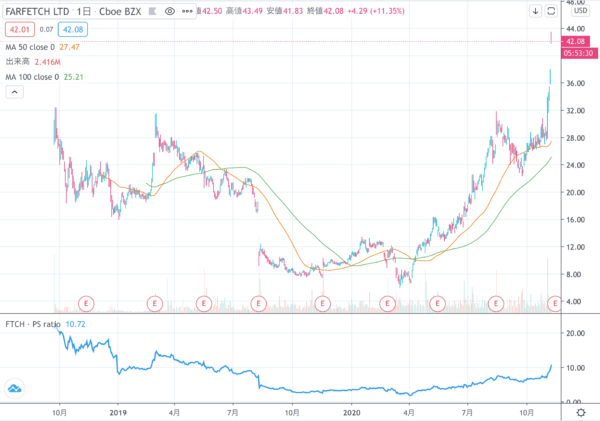Select the FTCH PS ratio indicator legend
This screenshot has height=421, width=600.
pyautogui.click(x=33, y=324)
